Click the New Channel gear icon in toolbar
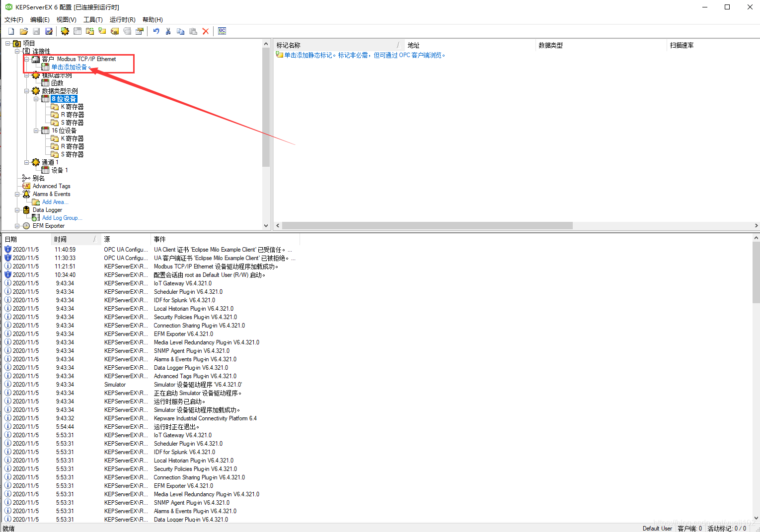Viewport: 760px width, 532px height. coord(65,31)
